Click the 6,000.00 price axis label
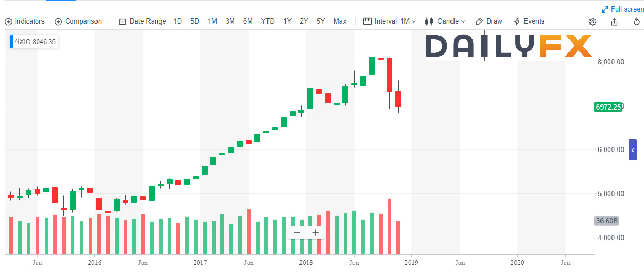 611,150
